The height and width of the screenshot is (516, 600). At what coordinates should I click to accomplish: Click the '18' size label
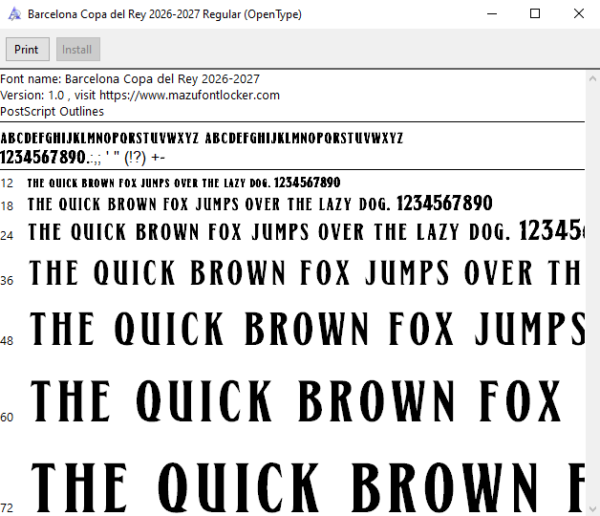[x=7, y=206]
